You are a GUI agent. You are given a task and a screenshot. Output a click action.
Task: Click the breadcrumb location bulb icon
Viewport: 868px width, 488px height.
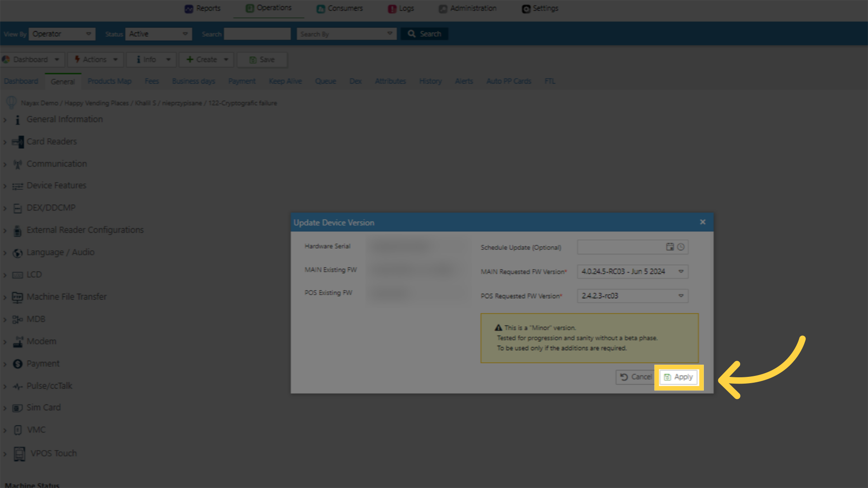11,103
